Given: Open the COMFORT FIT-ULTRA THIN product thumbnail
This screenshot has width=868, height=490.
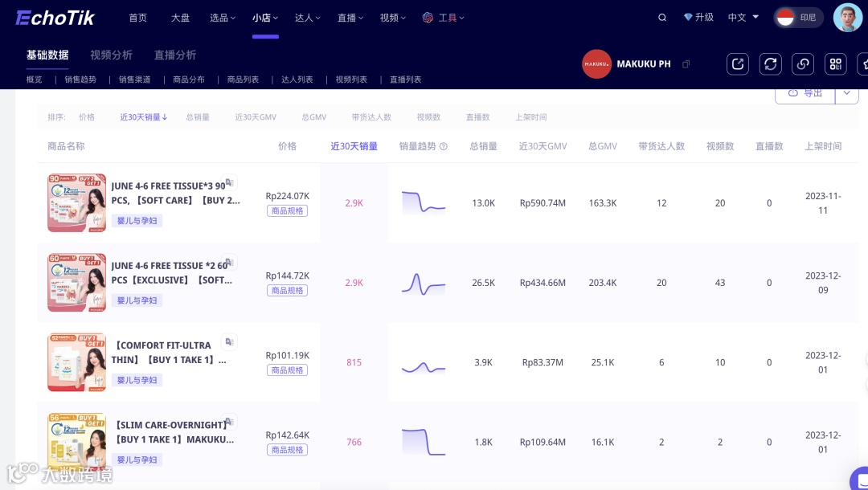Looking at the screenshot, I should click(x=77, y=362).
